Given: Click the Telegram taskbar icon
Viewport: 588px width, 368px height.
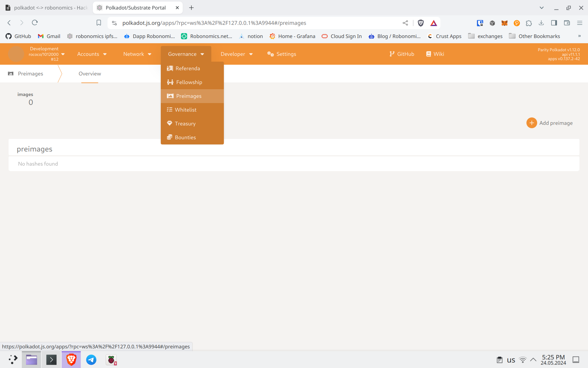Looking at the screenshot, I should [x=92, y=359].
